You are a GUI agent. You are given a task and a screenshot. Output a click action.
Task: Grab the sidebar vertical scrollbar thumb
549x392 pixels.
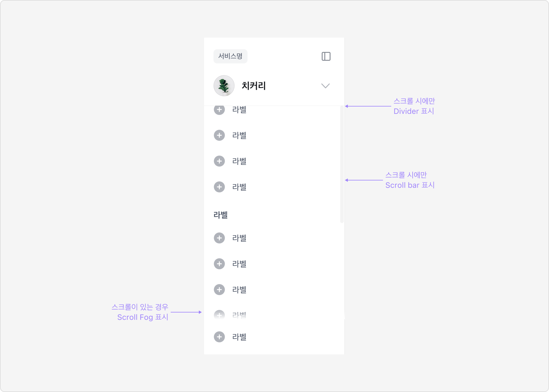coord(342,164)
